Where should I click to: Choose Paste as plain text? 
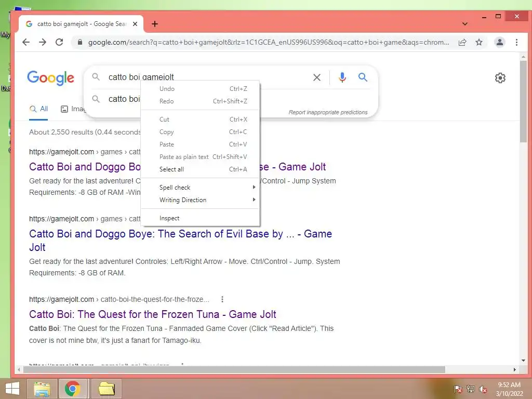(x=200, y=157)
